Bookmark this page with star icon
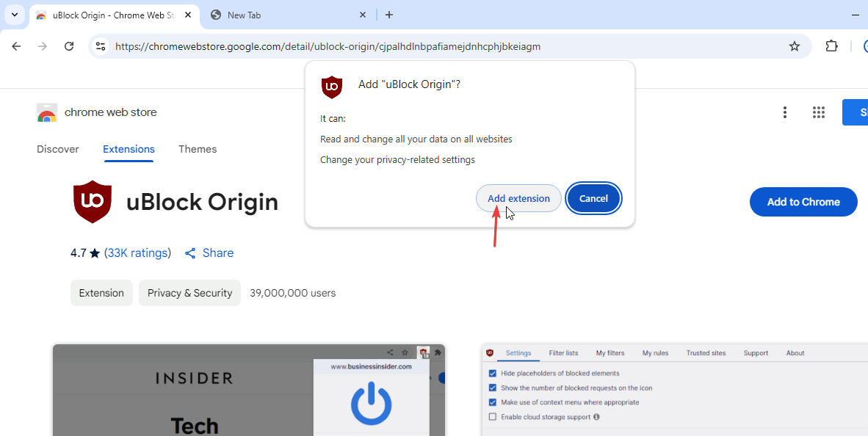Screen dimensions: 868x436 794,46
